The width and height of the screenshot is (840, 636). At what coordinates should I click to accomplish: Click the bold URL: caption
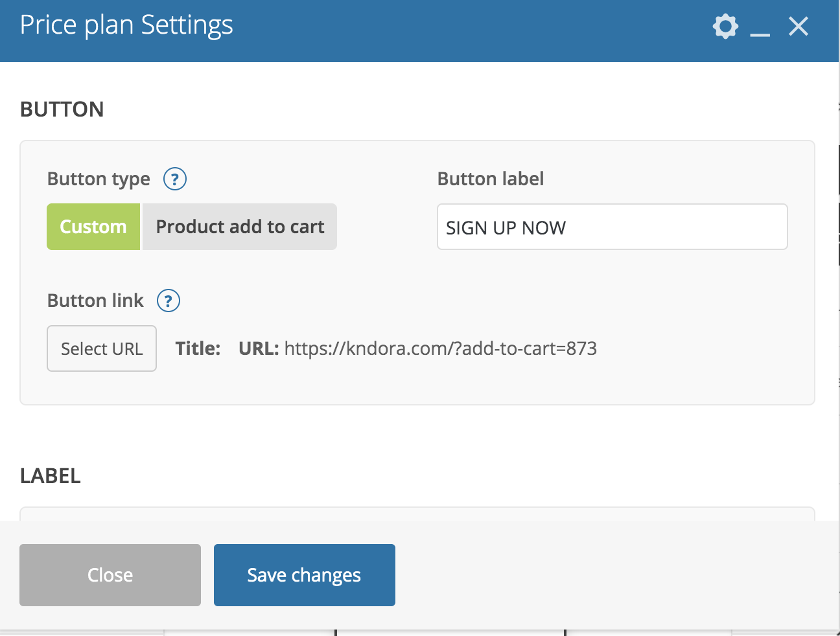[x=259, y=348]
